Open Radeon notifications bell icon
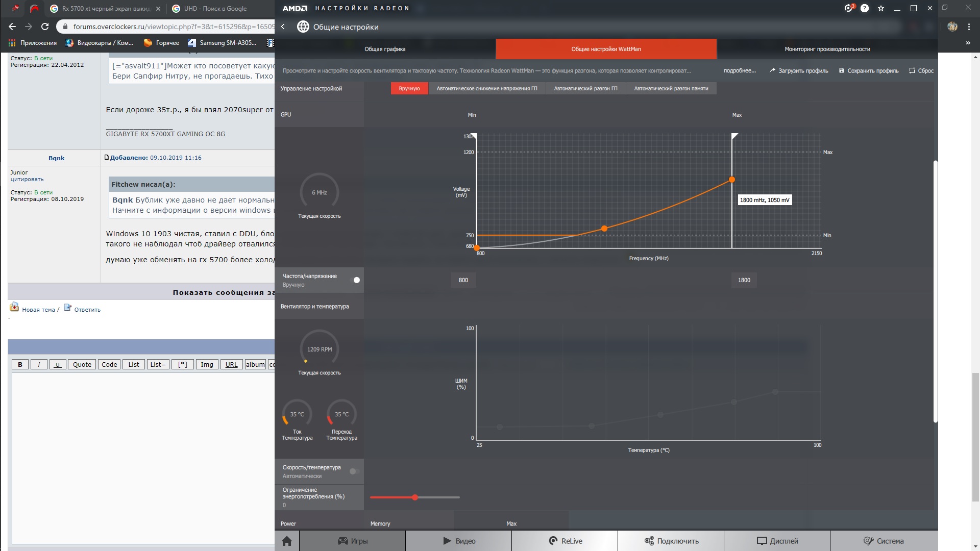 [848, 8]
